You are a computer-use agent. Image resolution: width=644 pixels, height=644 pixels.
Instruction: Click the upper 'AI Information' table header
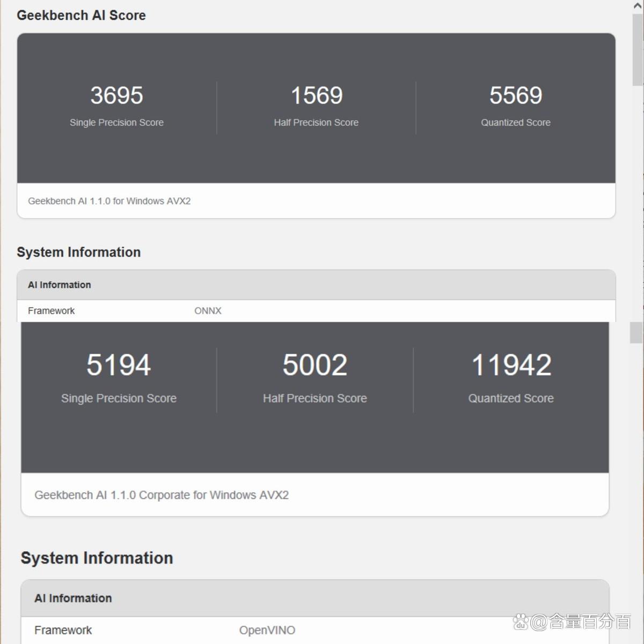316,285
